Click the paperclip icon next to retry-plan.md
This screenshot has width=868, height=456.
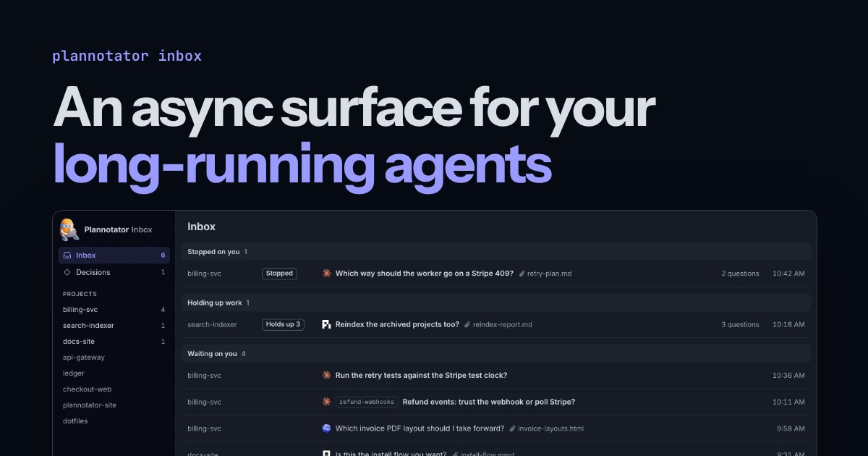pos(522,274)
